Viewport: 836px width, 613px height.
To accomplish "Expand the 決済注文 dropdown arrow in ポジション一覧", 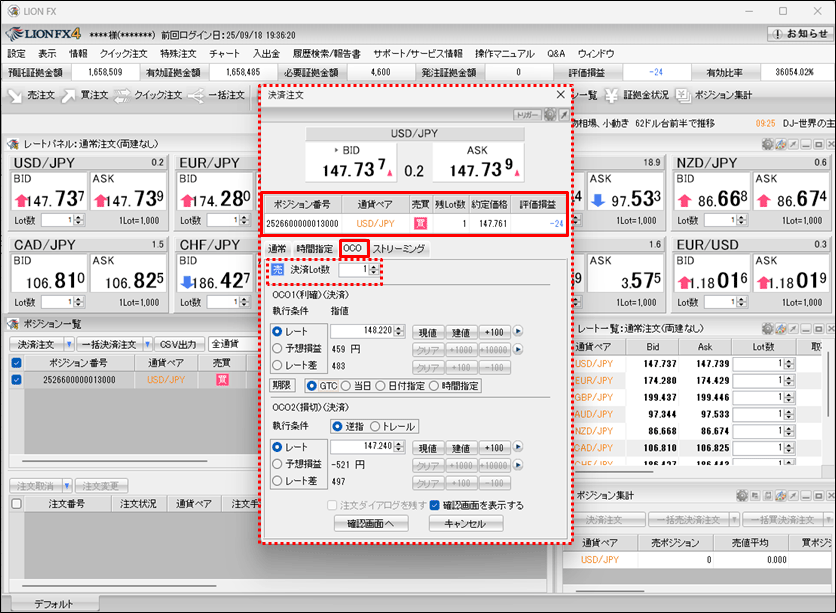I will (x=68, y=344).
